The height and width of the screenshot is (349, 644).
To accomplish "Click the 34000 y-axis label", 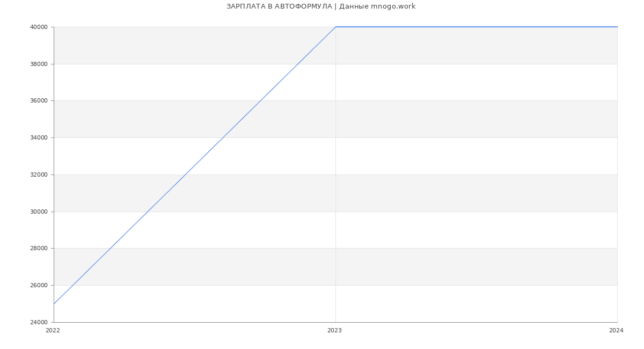I will (x=39, y=138).
